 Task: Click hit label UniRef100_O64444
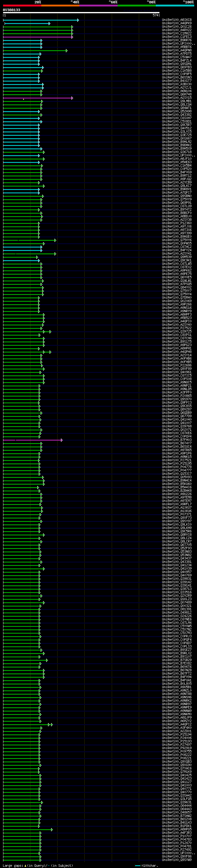(177, 806)
